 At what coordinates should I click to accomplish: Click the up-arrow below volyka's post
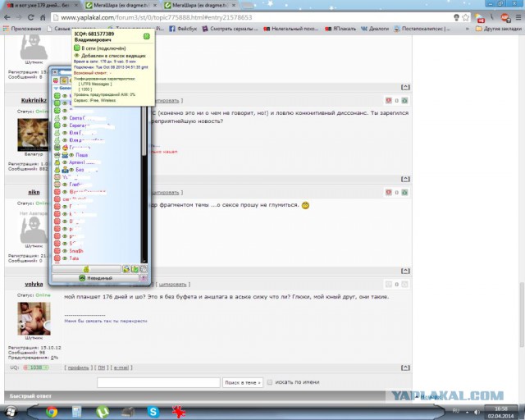click(x=405, y=367)
